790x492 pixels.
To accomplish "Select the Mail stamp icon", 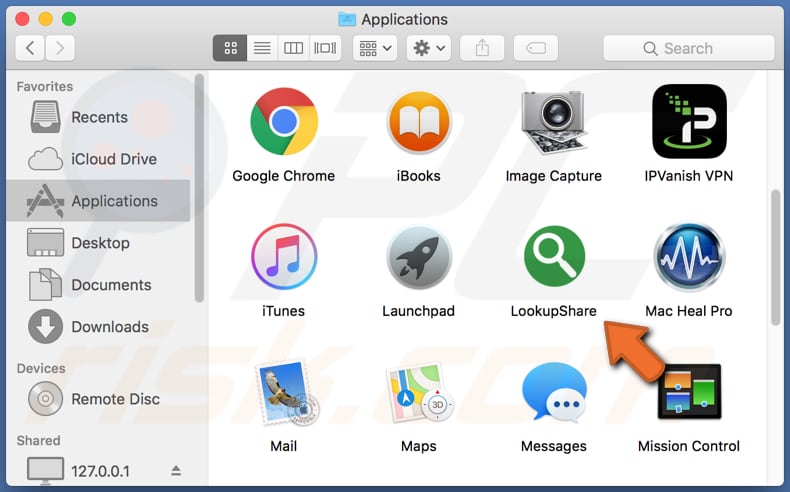I will [x=286, y=392].
